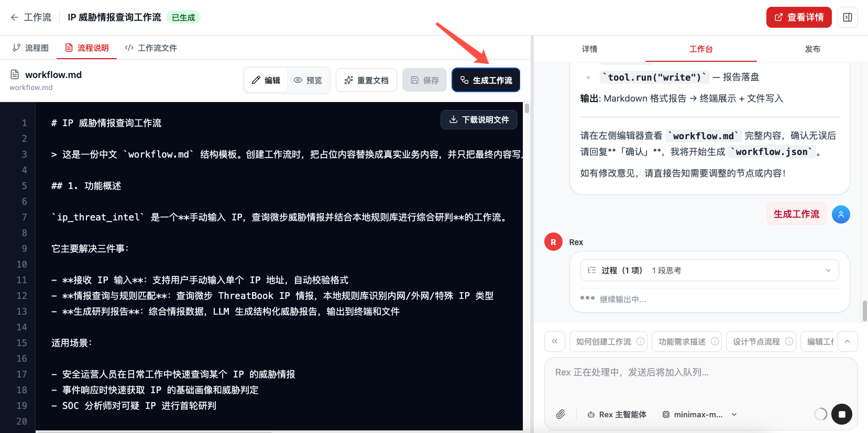Click the eye icon in 预览
868x433 pixels.
[298, 80]
